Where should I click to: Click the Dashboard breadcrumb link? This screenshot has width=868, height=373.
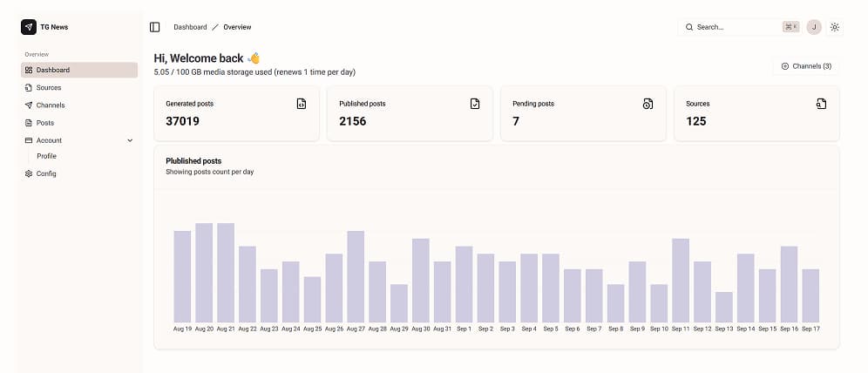coord(190,27)
